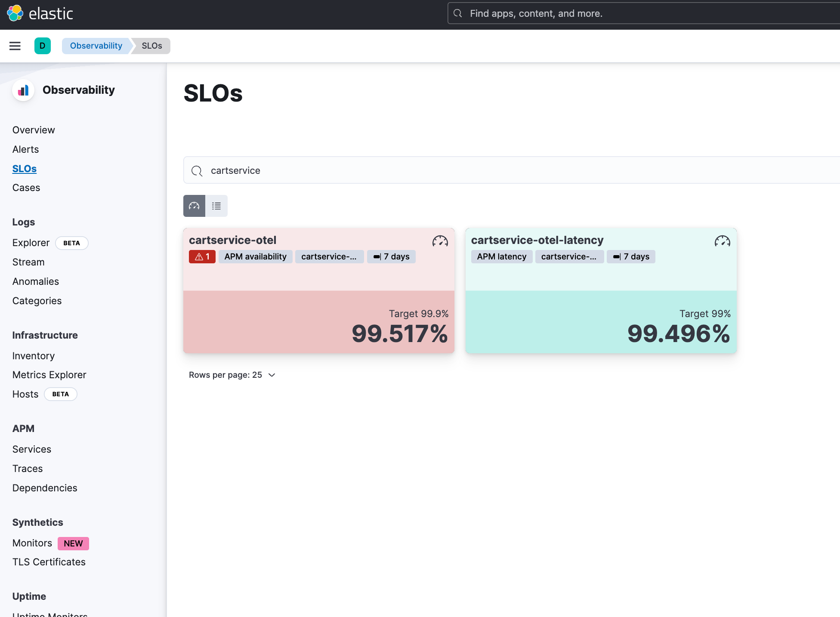Image resolution: width=840 pixels, height=617 pixels.
Task: Click the red alert badge showing 1
Action: [202, 257]
